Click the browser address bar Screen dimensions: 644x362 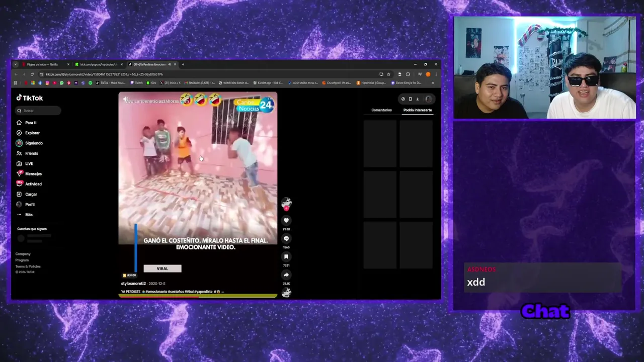(x=211, y=74)
